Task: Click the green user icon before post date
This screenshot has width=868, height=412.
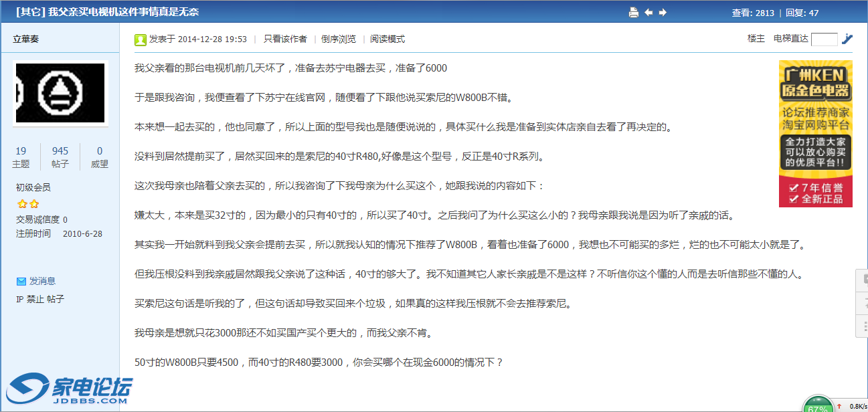Action: [x=141, y=39]
